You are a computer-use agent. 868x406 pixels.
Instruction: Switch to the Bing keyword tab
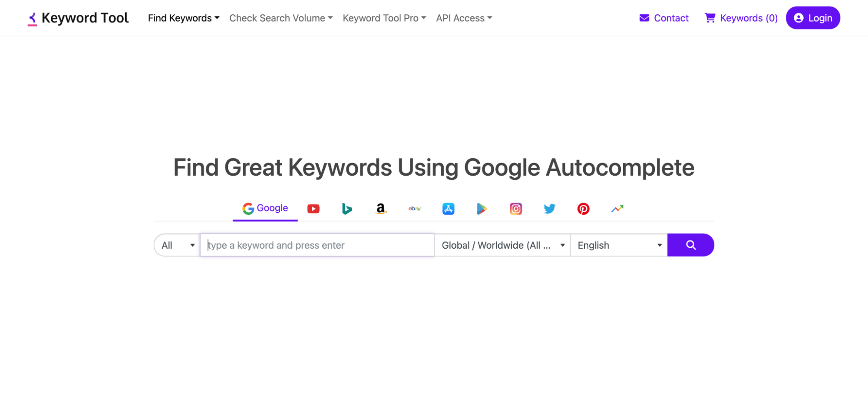(x=347, y=209)
